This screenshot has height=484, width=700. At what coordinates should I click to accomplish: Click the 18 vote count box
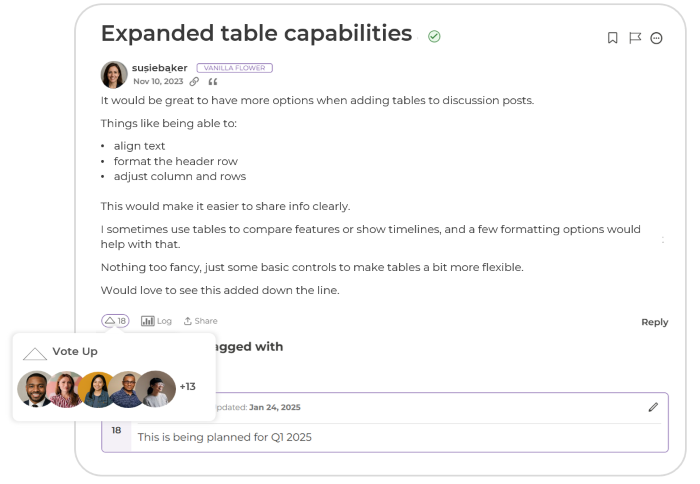point(116,430)
